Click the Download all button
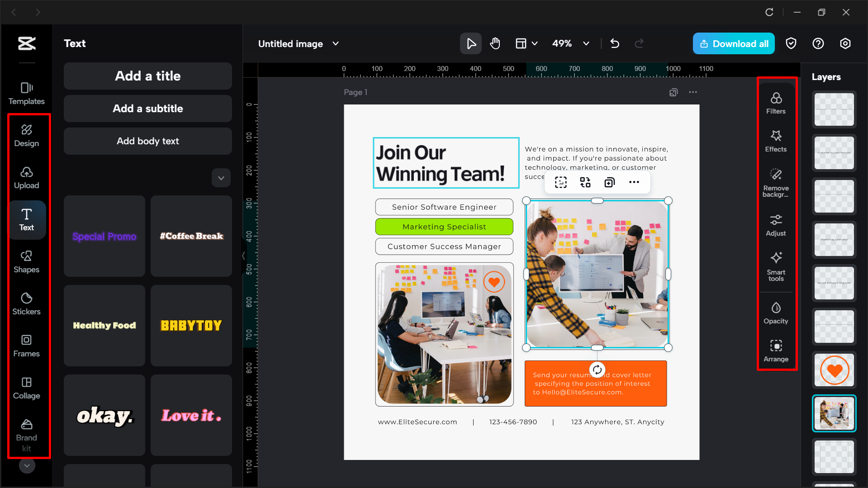The height and width of the screenshot is (488, 868). [733, 43]
